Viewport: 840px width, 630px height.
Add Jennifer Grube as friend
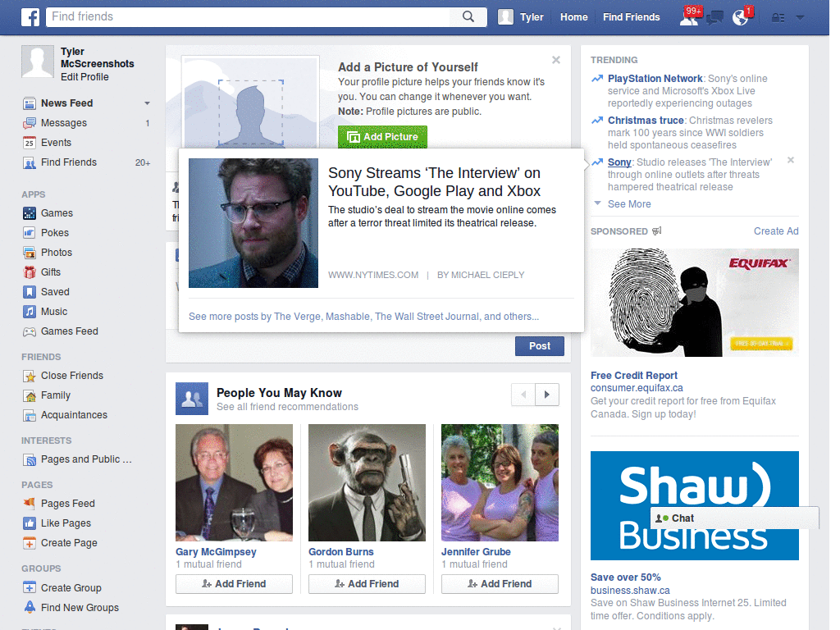coord(500,584)
